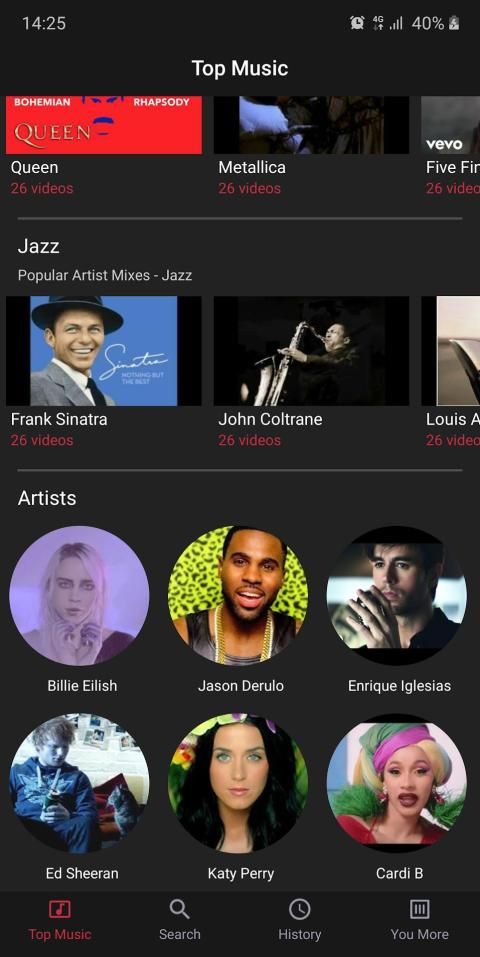
Task: Open Ed Sheeran artist circle
Action: point(79,783)
